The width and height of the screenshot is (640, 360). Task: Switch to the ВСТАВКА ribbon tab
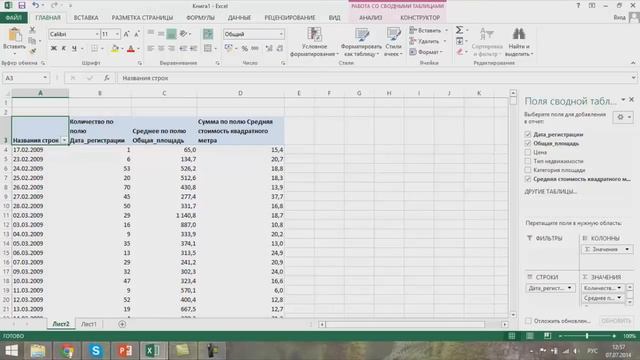click(86, 18)
